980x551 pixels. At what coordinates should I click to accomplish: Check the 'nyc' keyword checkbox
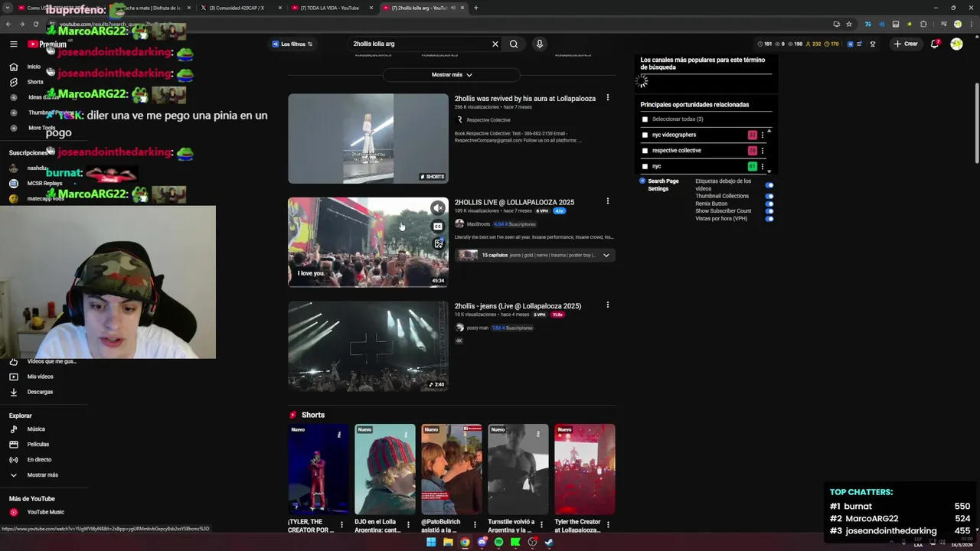click(x=645, y=166)
